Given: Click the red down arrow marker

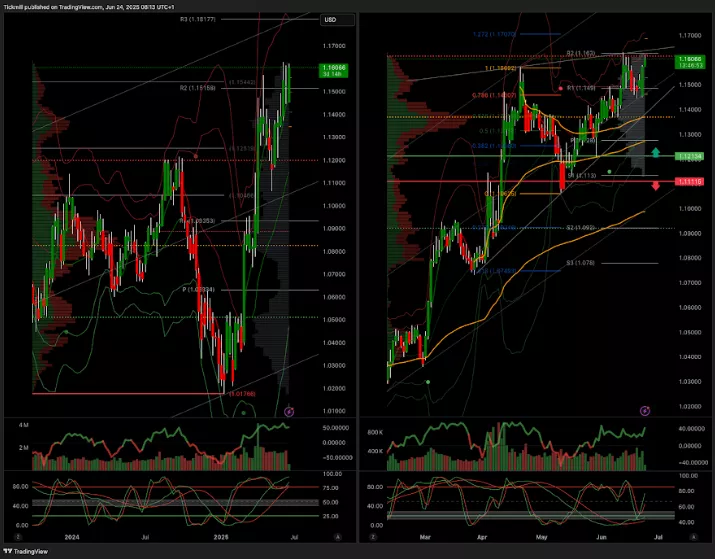Looking at the screenshot, I should pyautogui.click(x=655, y=185).
